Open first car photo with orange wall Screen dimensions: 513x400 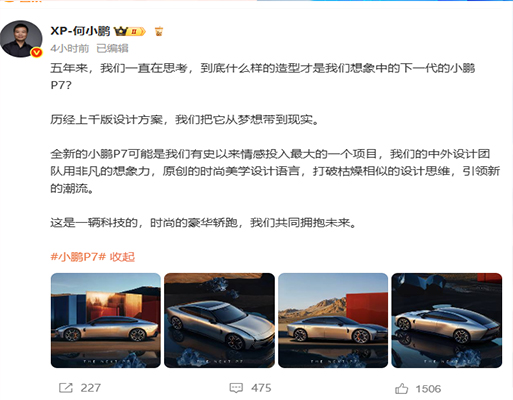(106, 320)
